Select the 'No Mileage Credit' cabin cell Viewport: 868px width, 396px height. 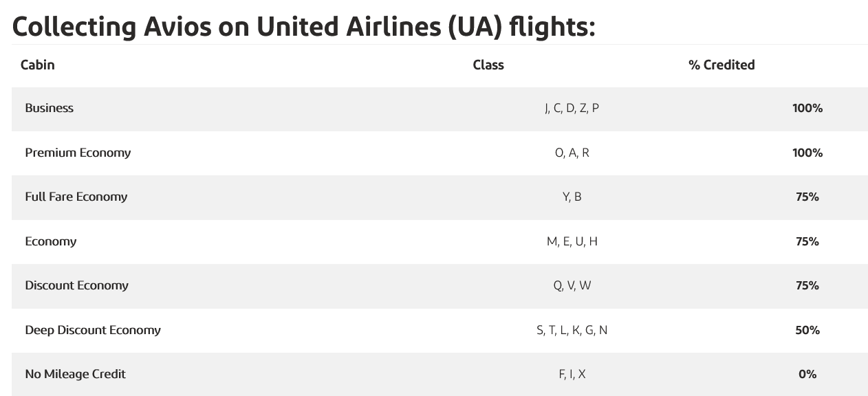click(75, 374)
